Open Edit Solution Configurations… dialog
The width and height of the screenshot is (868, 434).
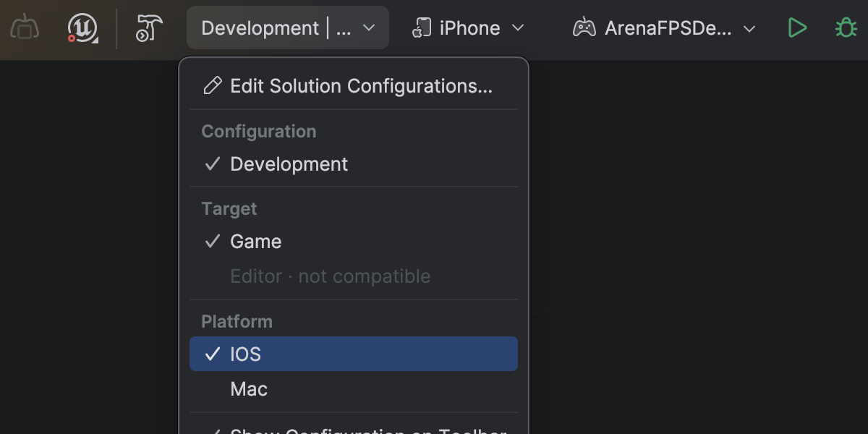pos(361,86)
